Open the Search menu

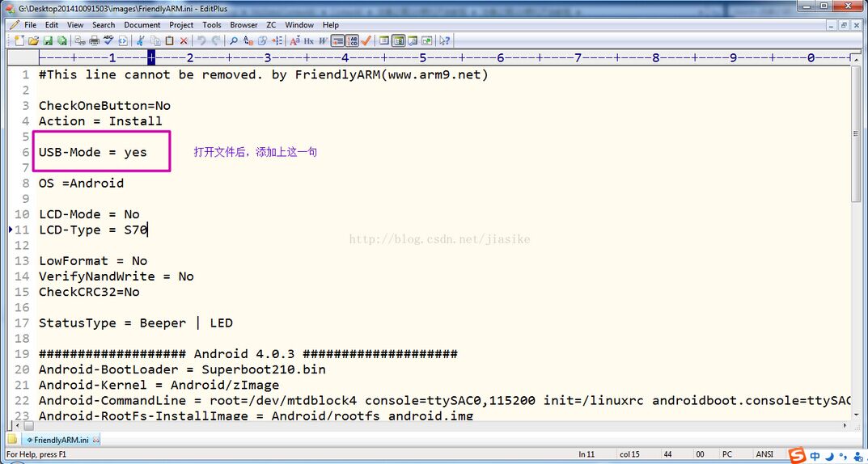[x=104, y=25]
